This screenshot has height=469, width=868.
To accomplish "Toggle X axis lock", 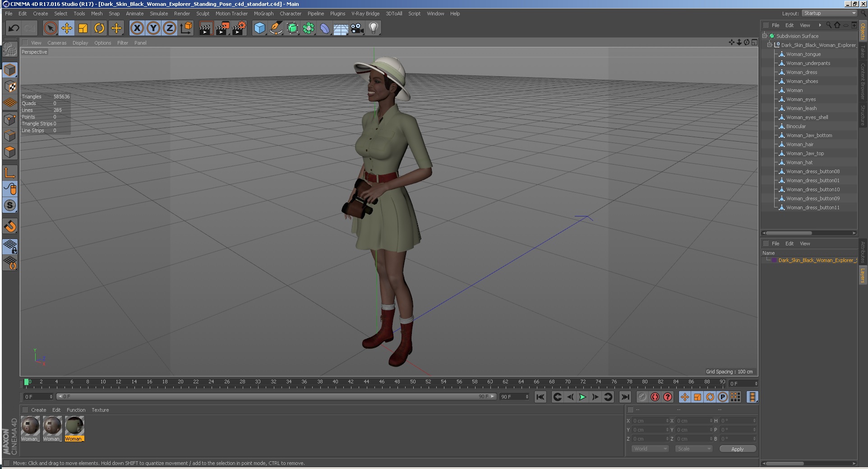I will coord(137,28).
